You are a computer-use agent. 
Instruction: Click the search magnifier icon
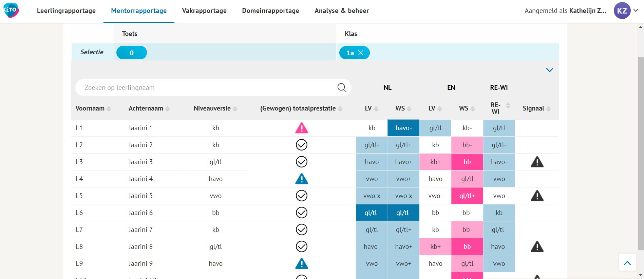point(342,88)
